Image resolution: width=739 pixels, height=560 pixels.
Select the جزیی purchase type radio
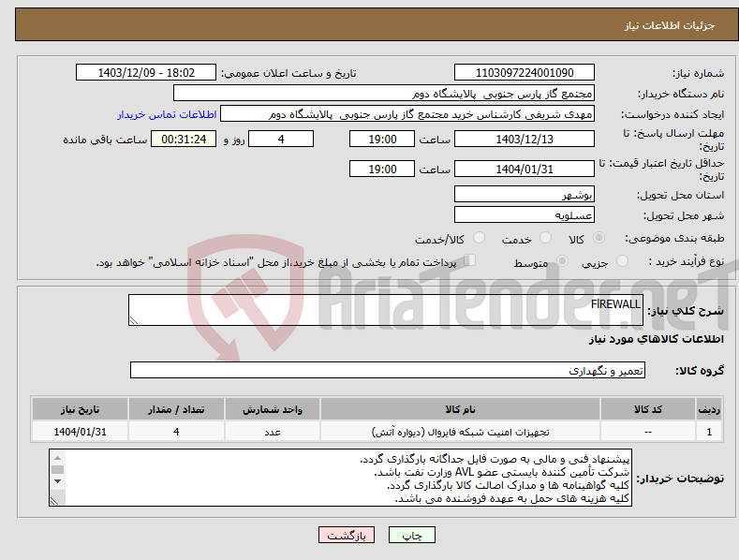point(622,260)
